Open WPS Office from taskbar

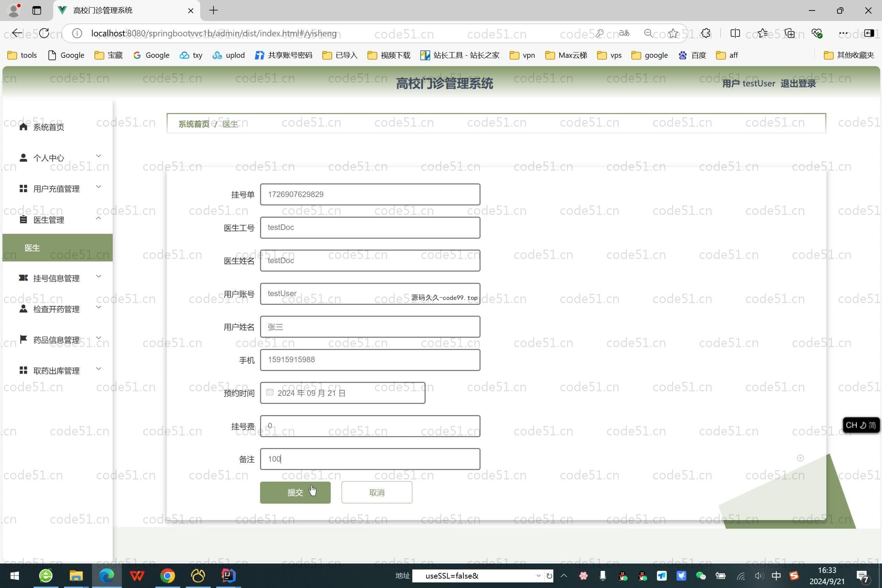(137, 576)
